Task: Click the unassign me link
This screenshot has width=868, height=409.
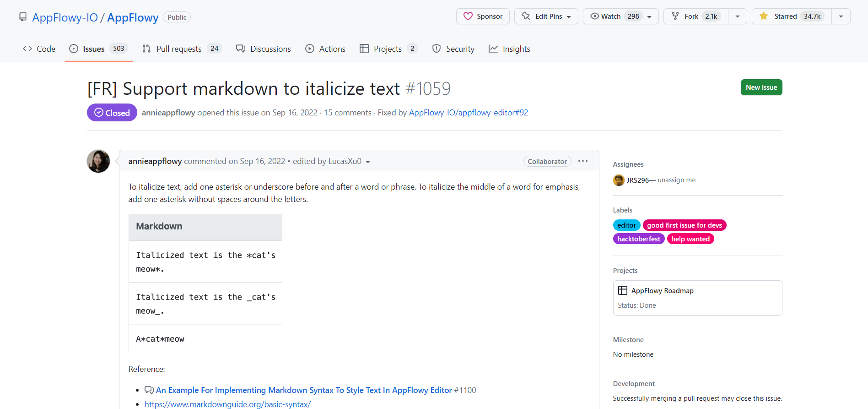Action: [x=677, y=180]
